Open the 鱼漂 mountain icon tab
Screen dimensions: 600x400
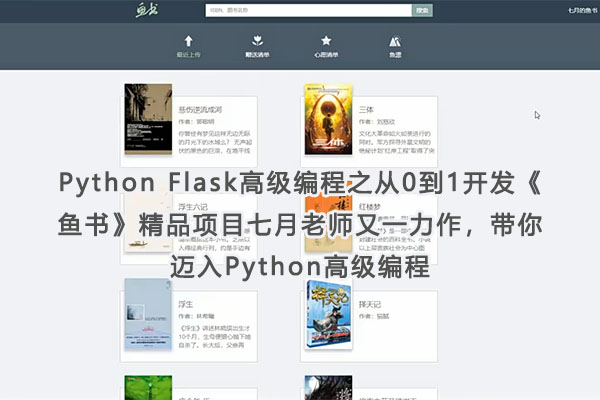[x=395, y=46]
